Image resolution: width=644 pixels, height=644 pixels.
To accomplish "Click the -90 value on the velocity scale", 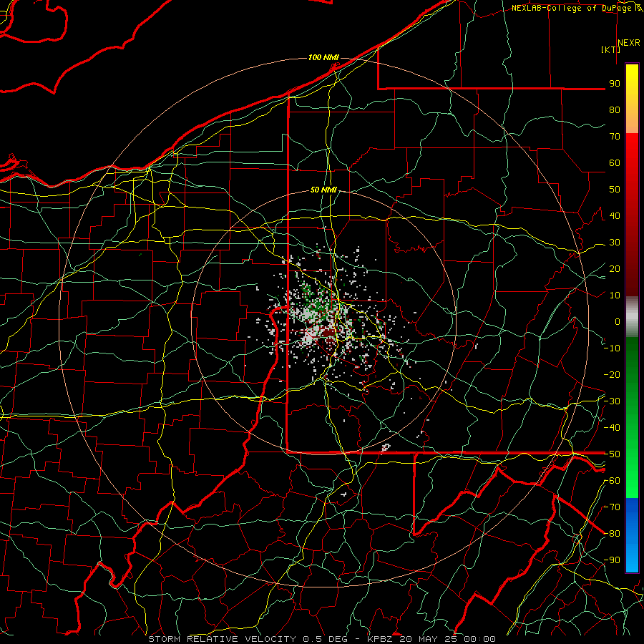I will [x=612, y=560].
